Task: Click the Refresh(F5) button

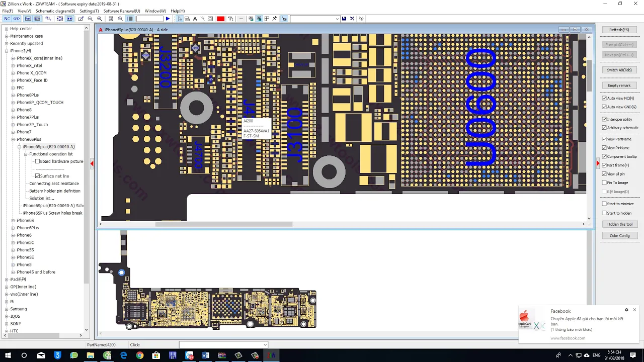Action: pos(619,30)
